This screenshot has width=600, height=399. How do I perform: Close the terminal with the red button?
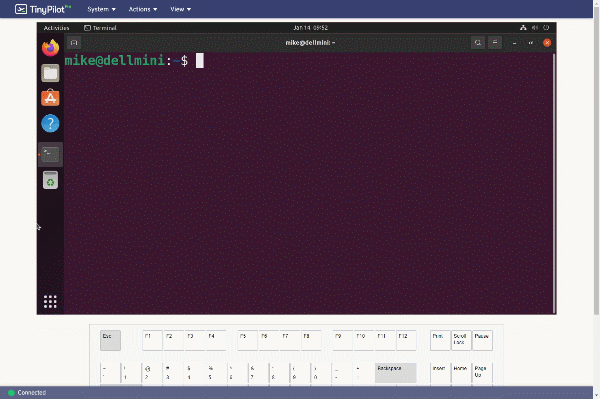[547, 43]
